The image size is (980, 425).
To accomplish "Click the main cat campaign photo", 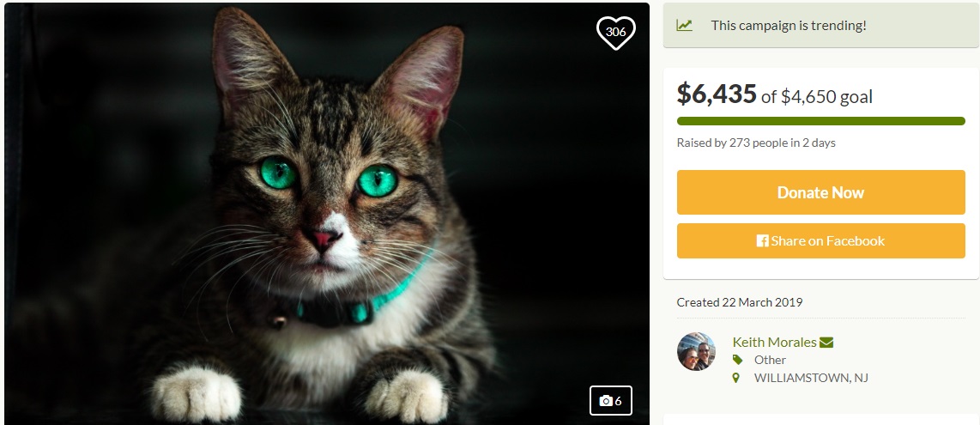I will tap(326, 215).
